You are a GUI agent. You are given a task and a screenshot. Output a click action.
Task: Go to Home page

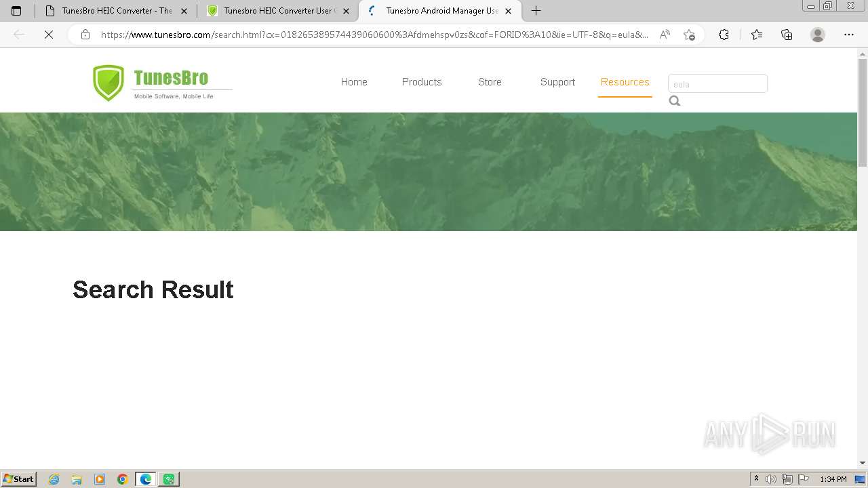pos(354,82)
